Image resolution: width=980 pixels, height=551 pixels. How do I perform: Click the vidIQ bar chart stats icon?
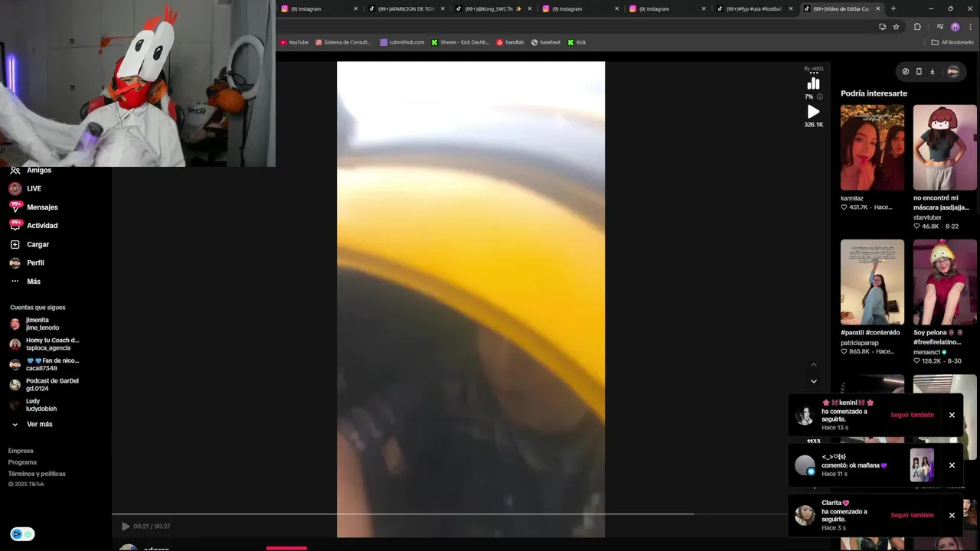(813, 83)
